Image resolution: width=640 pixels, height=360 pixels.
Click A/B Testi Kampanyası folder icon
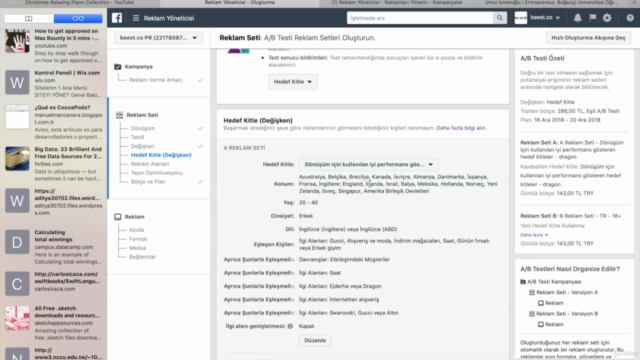[523, 282]
